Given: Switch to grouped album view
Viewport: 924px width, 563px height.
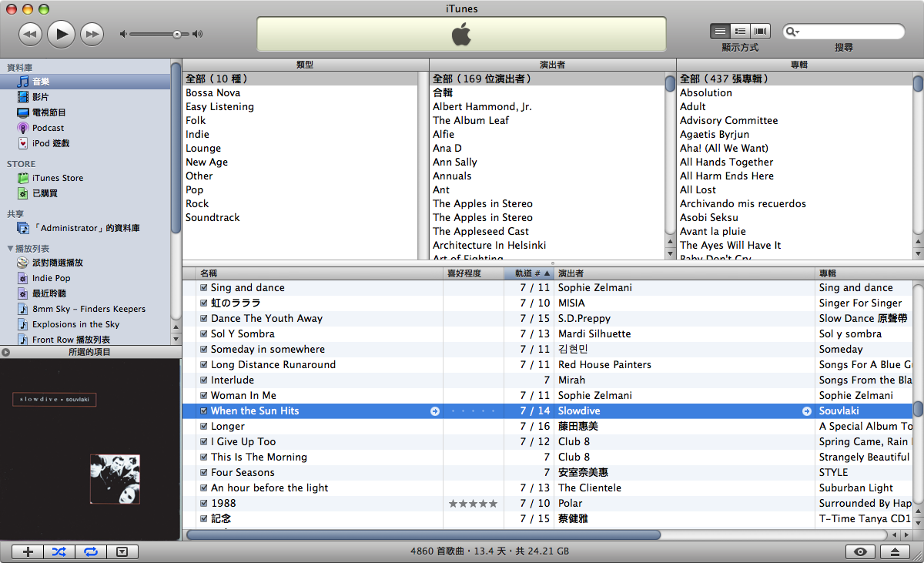Looking at the screenshot, I should (x=740, y=32).
